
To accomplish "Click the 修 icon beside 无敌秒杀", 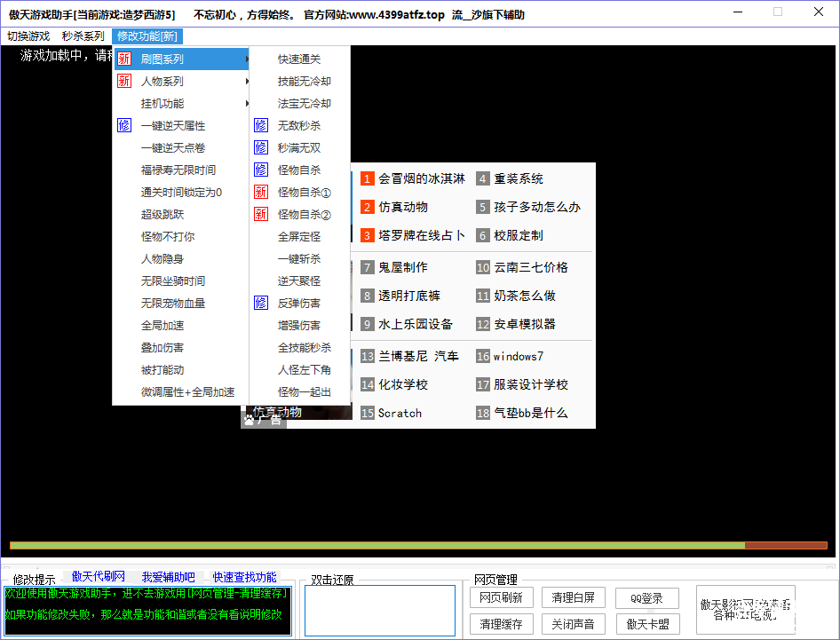I will coord(261,126).
